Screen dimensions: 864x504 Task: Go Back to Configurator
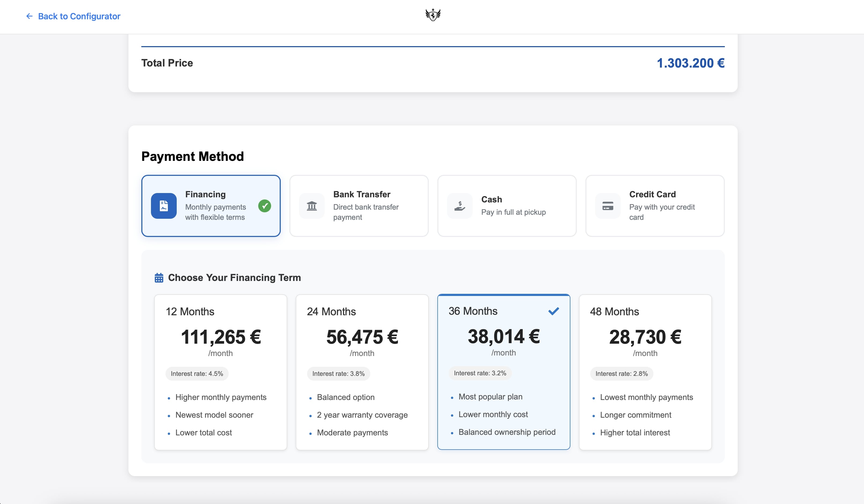[x=79, y=16]
